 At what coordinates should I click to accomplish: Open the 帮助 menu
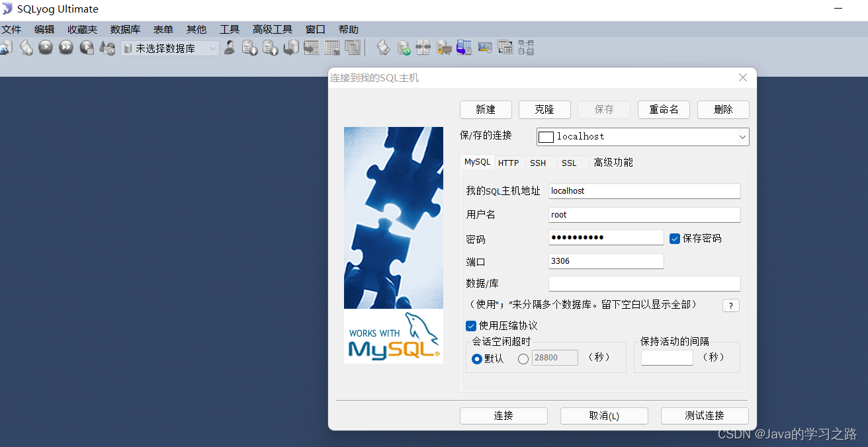349,30
